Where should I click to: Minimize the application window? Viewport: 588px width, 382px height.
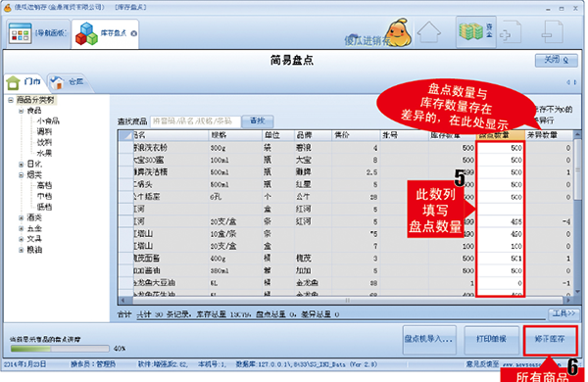coord(549,8)
